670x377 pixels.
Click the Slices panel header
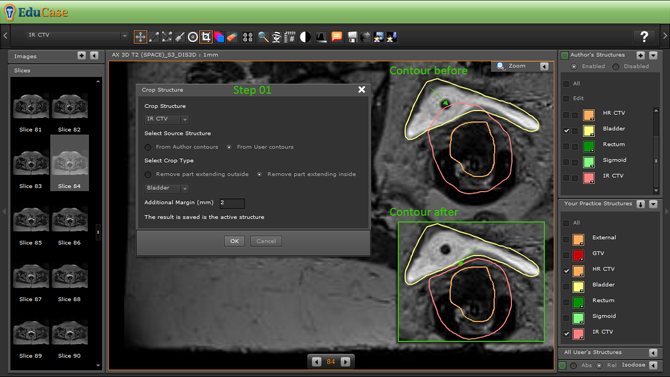tap(56, 71)
